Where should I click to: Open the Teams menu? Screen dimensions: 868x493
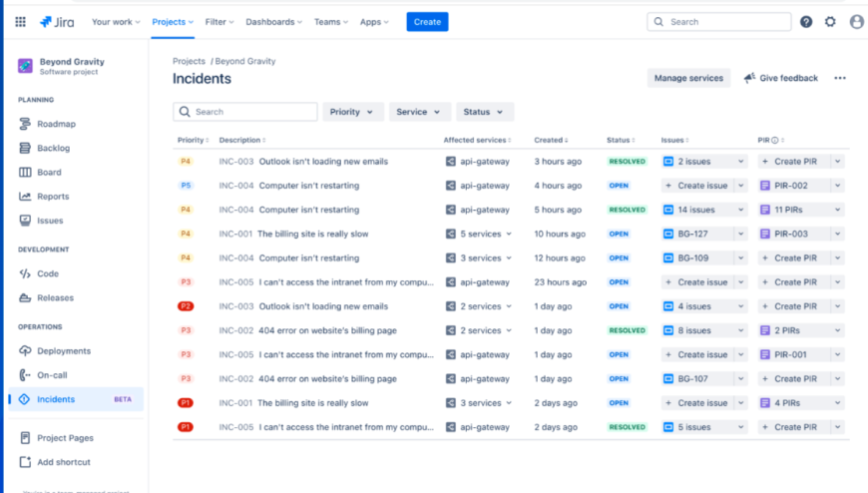pyautogui.click(x=330, y=22)
